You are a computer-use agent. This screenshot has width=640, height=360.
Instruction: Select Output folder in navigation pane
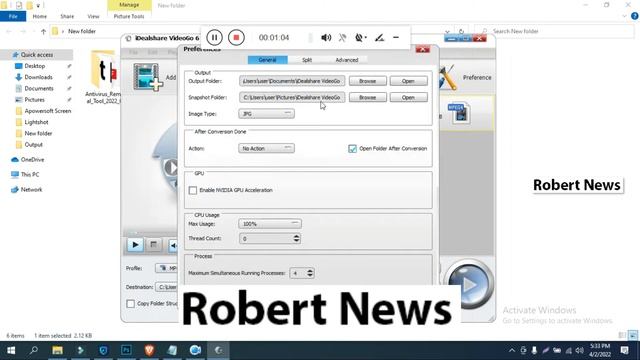click(x=33, y=144)
